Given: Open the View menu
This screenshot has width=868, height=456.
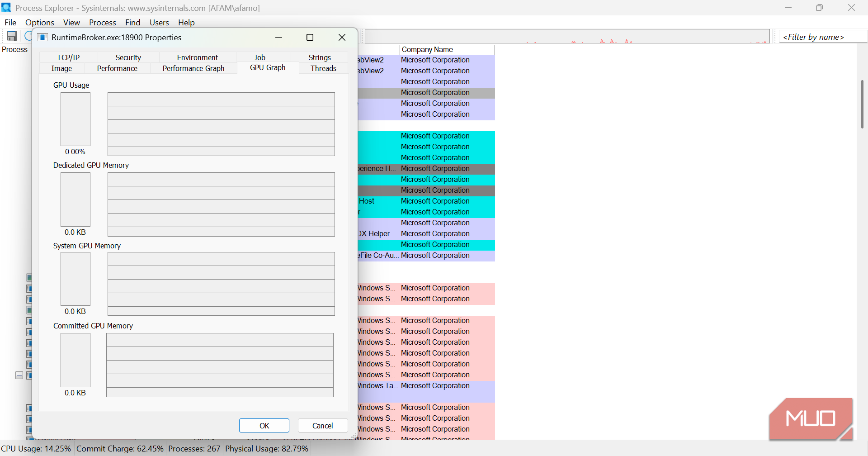Looking at the screenshot, I should (71, 23).
